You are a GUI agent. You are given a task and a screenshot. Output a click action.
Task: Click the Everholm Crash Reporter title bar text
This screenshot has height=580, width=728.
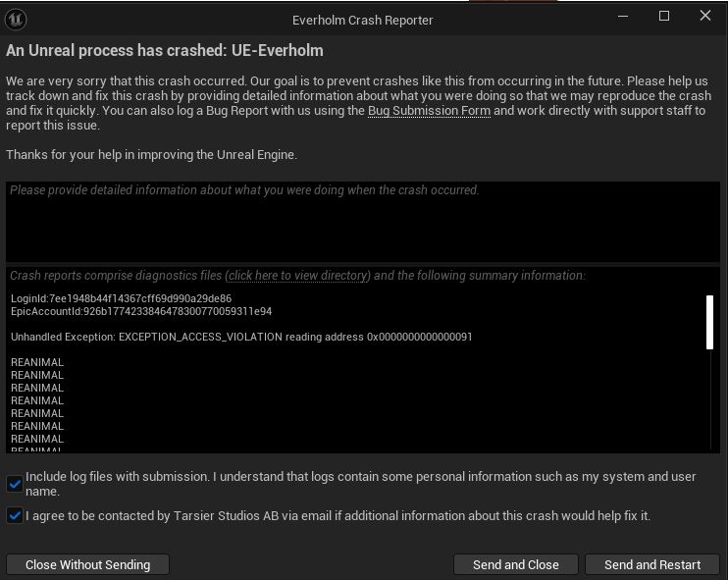tap(362, 20)
